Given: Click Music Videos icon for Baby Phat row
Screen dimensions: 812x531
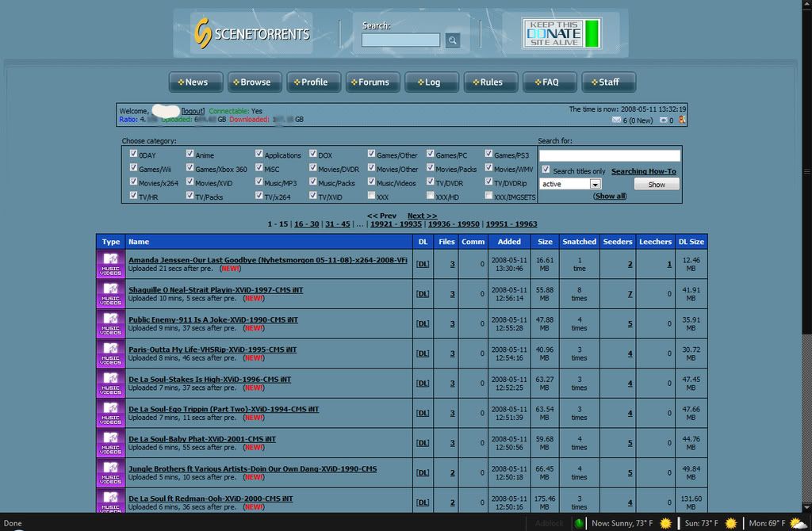Looking at the screenshot, I should click(x=110, y=443).
